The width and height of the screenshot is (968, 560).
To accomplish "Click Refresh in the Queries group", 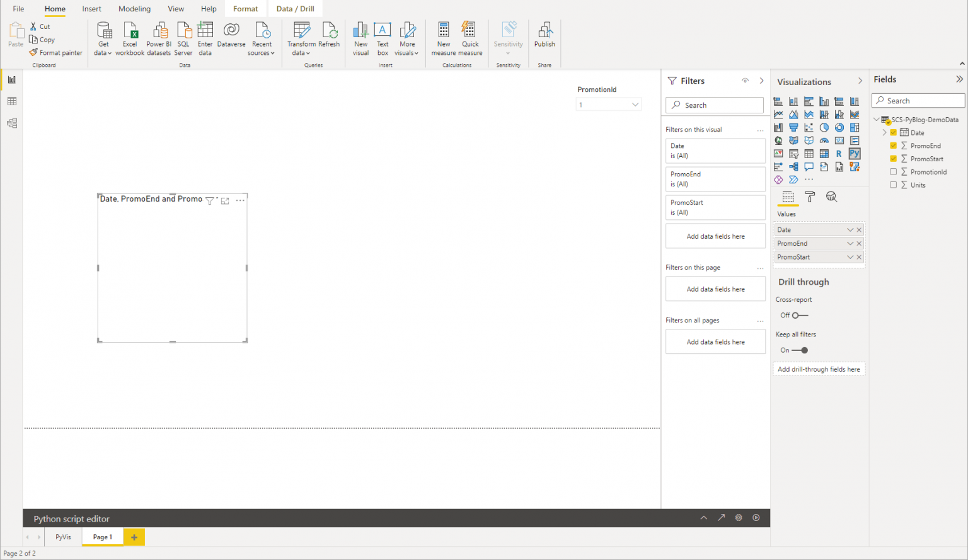I will coord(330,37).
